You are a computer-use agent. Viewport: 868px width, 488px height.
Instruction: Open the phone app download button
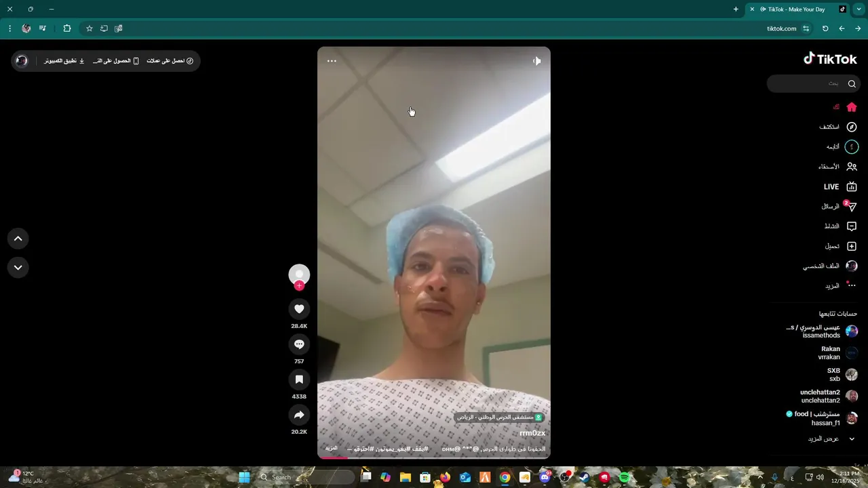click(x=116, y=61)
